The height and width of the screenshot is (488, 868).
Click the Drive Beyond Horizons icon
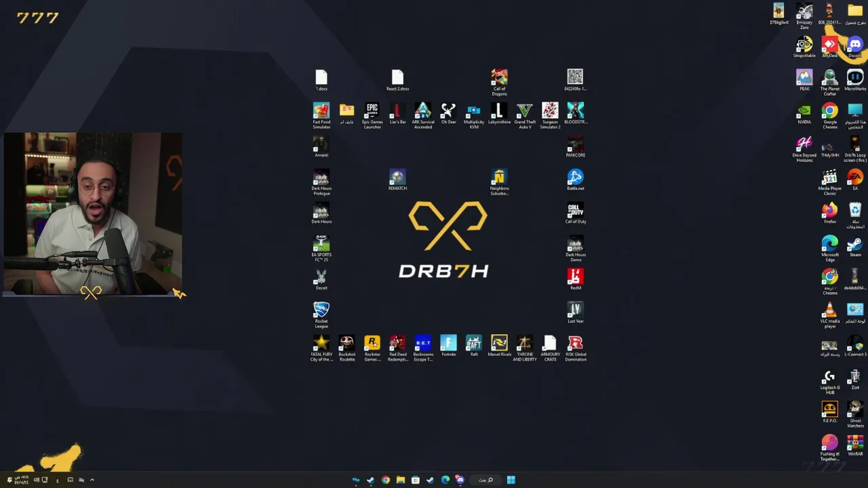(804, 149)
